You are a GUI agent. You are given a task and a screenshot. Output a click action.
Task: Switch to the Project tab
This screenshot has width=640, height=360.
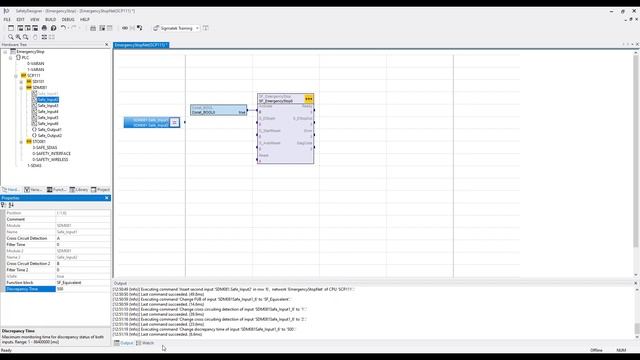tap(100, 190)
